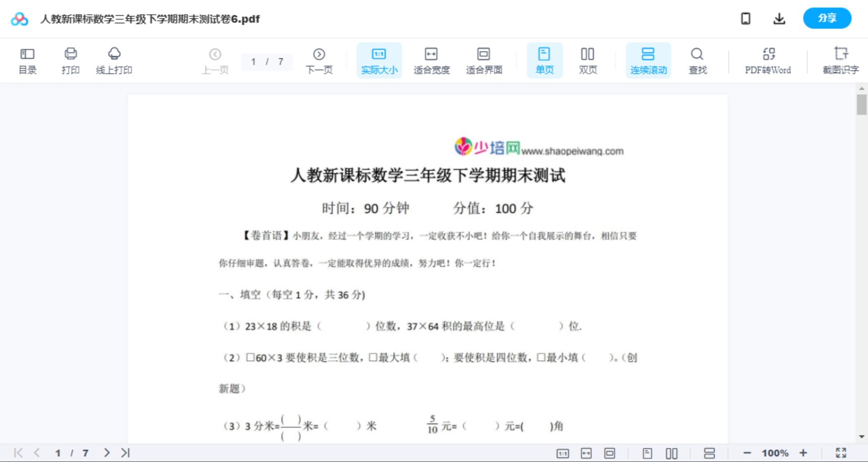868x462 pixels.
Task: Choose 适合界面 fit page view
Action: 484,59
